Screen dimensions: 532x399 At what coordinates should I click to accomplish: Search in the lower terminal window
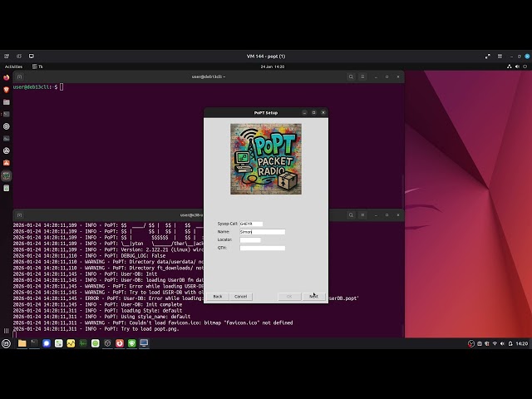pyautogui.click(x=351, y=214)
